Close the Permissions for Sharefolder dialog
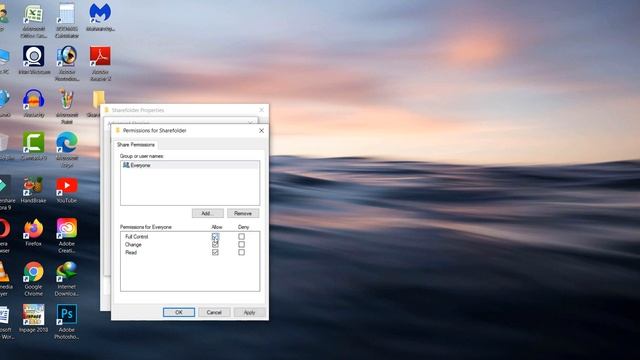The image size is (640, 360). (261, 131)
